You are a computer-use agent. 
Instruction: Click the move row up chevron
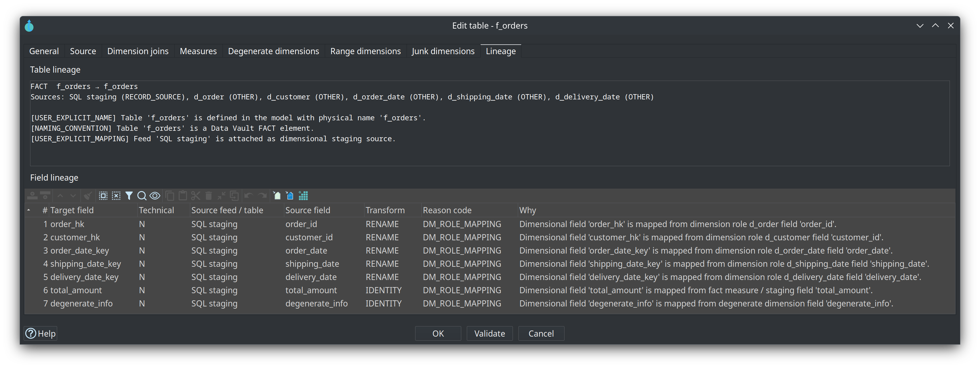[x=60, y=196]
